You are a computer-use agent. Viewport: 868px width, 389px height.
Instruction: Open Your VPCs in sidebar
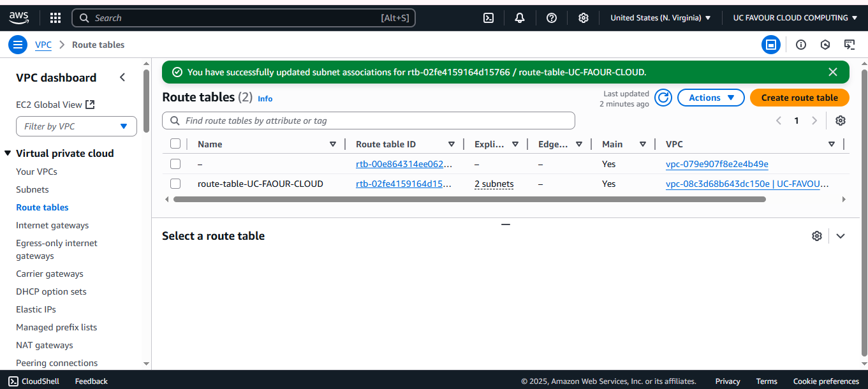(36, 172)
